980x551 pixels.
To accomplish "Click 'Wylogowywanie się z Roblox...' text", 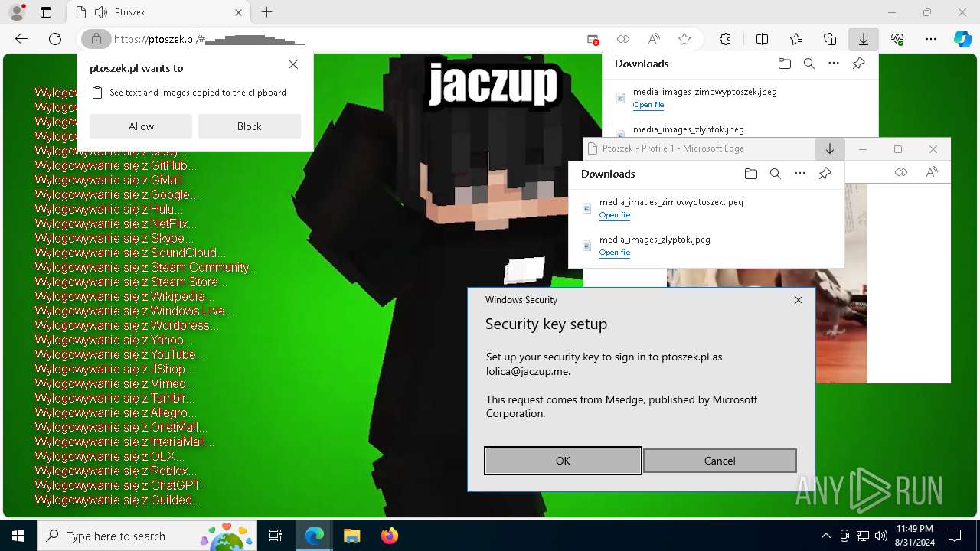I will (x=116, y=471).
